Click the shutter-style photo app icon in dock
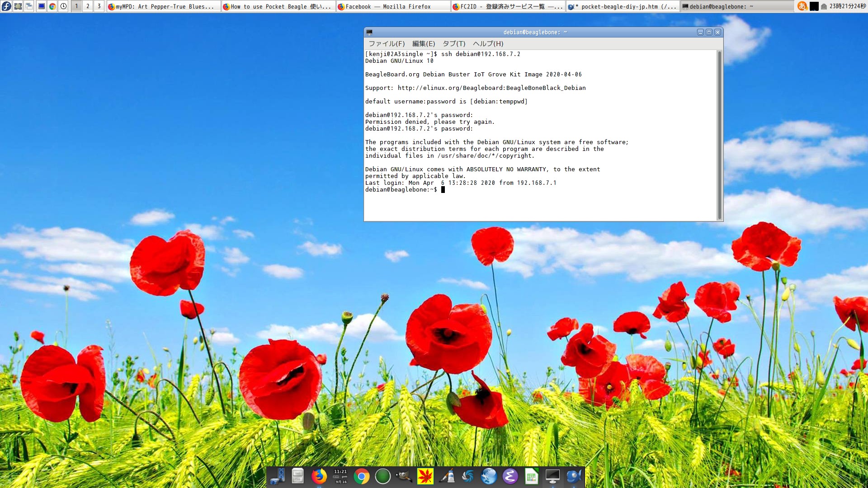 pyautogui.click(x=467, y=476)
